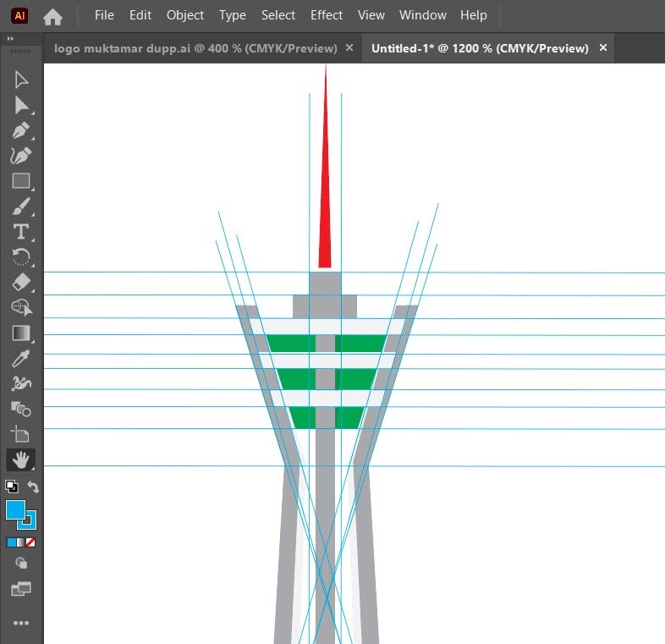Apply solid Color mode button
Screen dimensions: 665x644
click(11, 542)
